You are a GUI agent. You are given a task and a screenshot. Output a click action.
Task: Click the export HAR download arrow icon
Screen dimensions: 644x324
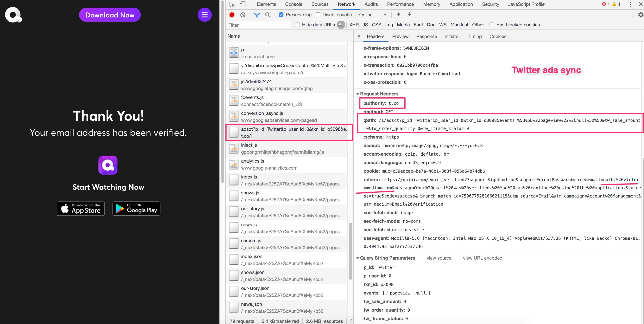(409, 15)
